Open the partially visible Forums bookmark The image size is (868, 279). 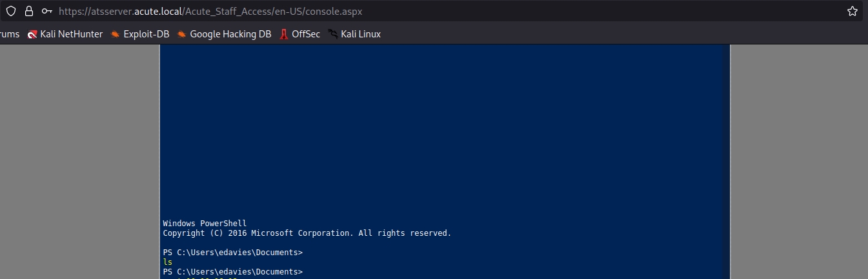tap(9, 34)
